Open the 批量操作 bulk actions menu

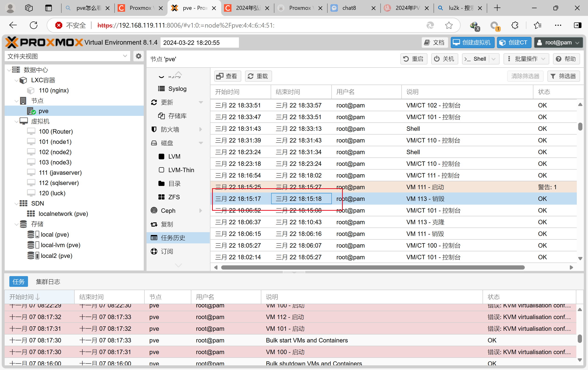[526, 59]
